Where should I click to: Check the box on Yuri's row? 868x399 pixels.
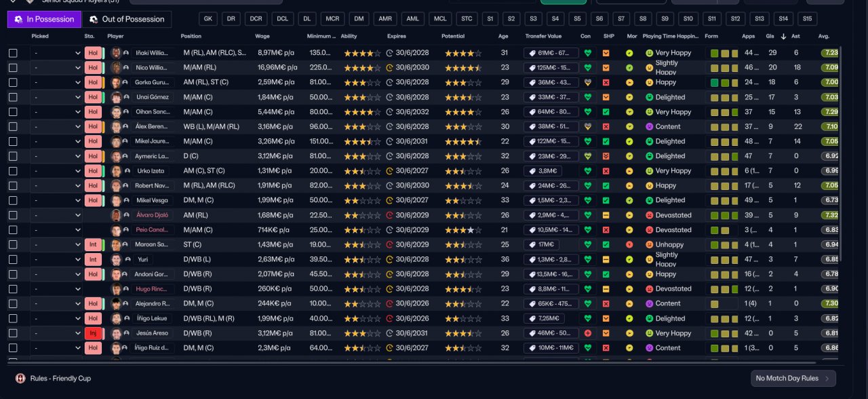coord(13,259)
